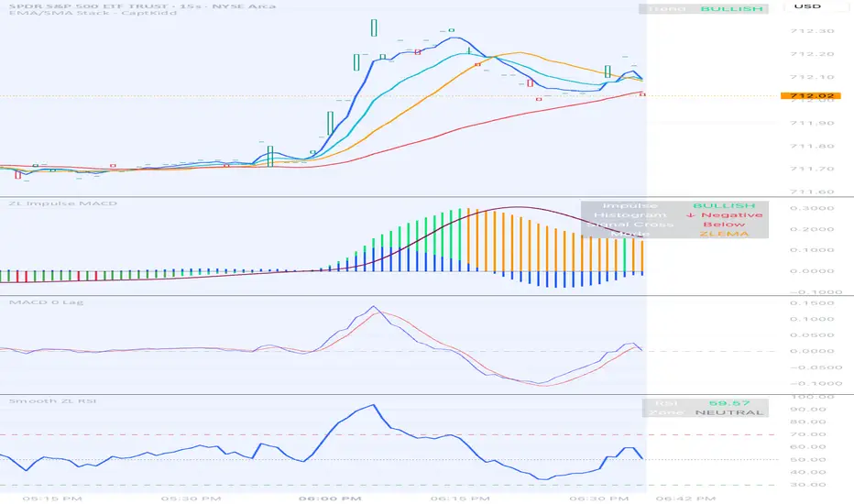This screenshot has width=854, height=504.
Task: Click the Mode ZLEMA value
Action: pyautogui.click(x=724, y=233)
